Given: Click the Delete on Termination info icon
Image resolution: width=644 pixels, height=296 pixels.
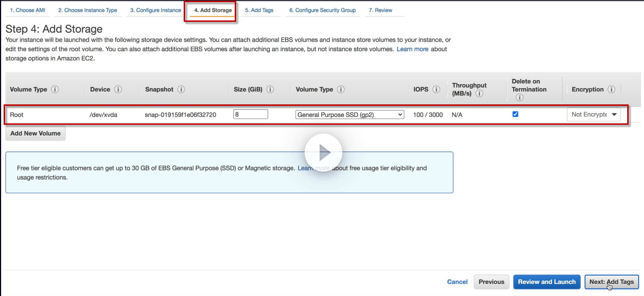Looking at the screenshot, I should coord(519,97).
